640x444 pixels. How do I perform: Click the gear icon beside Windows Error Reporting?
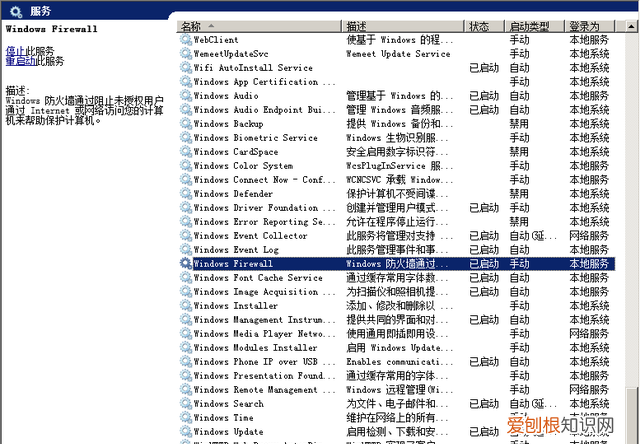(186, 222)
